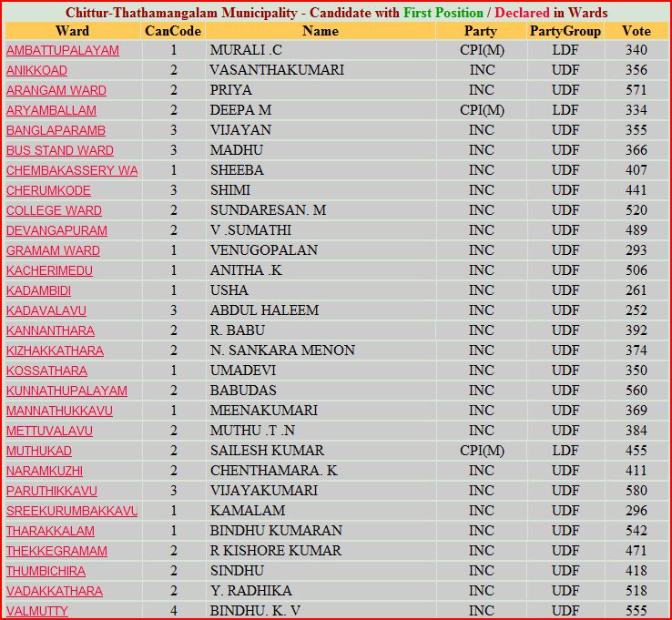The width and height of the screenshot is (672, 620).
Task: Open the BUS STAND WARD link
Action: 59,150
